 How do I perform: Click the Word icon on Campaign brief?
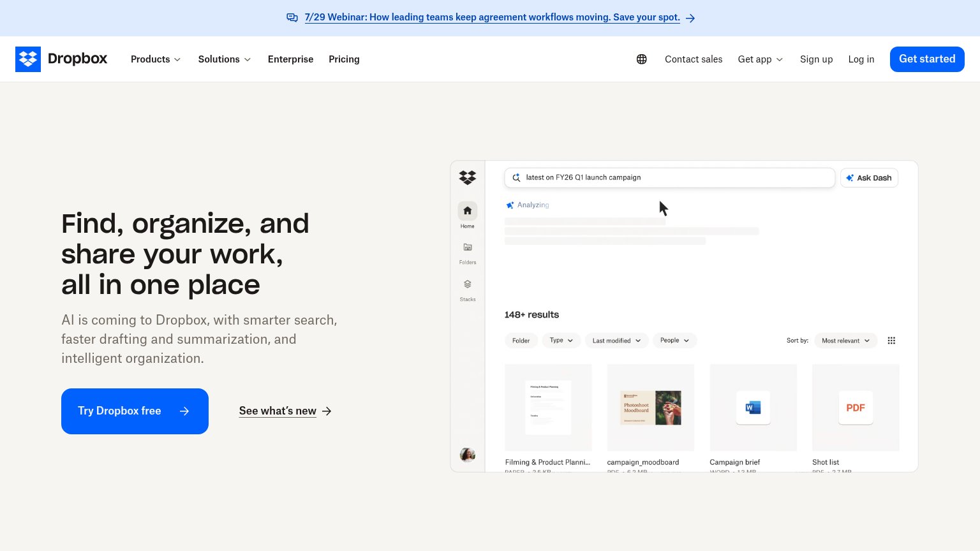click(x=754, y=408)
